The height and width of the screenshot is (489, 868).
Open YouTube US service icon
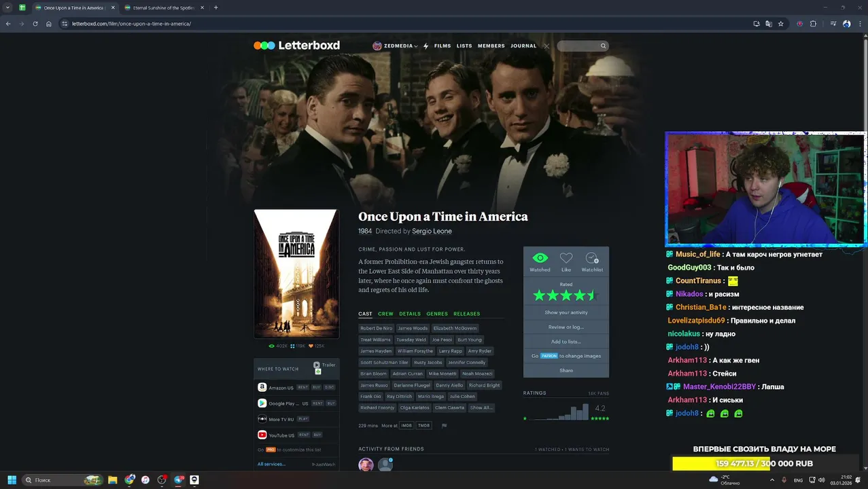[262, 435]
